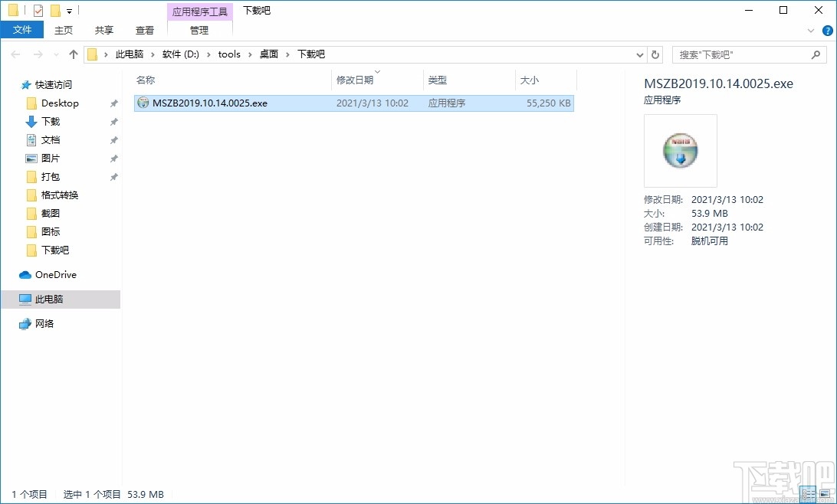Click the 2021/3/13 10:02 date cell in list

pos(372,103)
